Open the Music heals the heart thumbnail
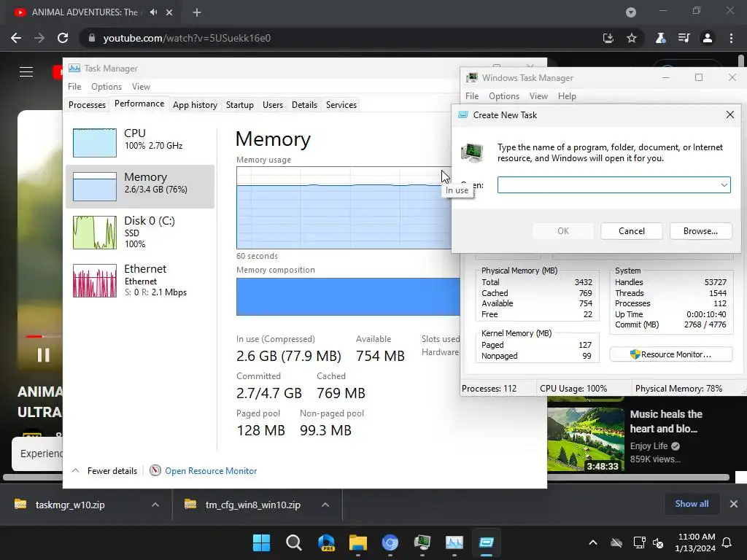 586,439
